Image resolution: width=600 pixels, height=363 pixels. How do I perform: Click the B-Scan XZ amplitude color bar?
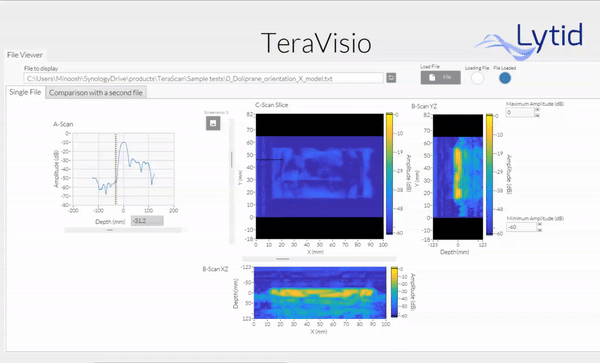[x=394, y=292]
